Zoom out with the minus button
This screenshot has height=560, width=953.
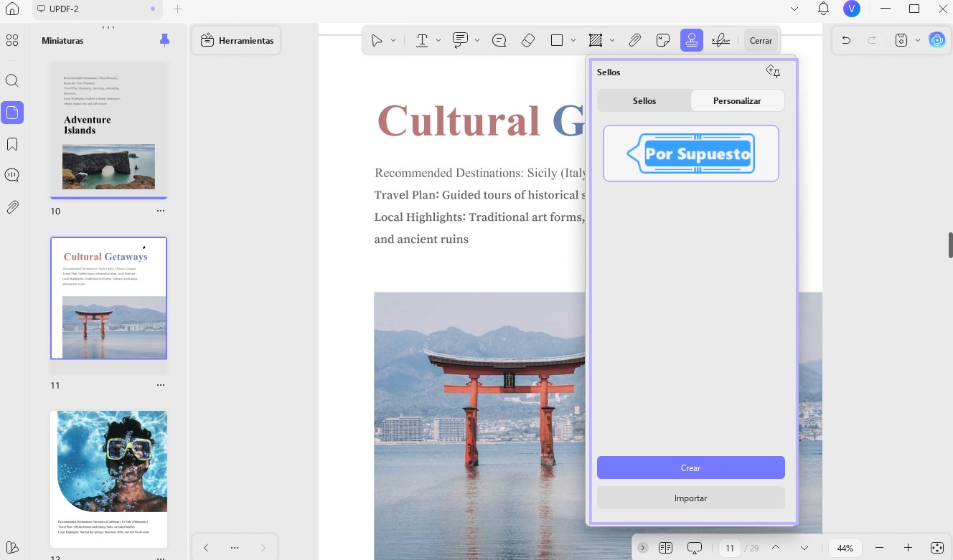point(879,548)
